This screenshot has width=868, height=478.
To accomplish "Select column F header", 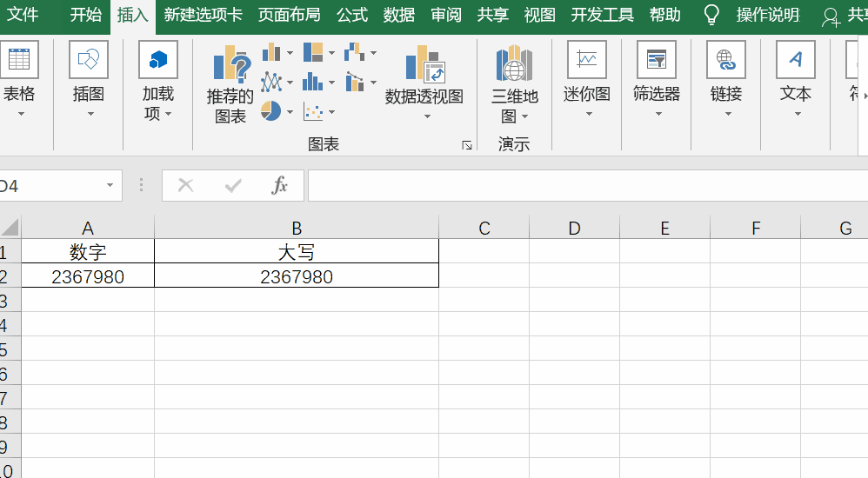I will pos(756,228).
